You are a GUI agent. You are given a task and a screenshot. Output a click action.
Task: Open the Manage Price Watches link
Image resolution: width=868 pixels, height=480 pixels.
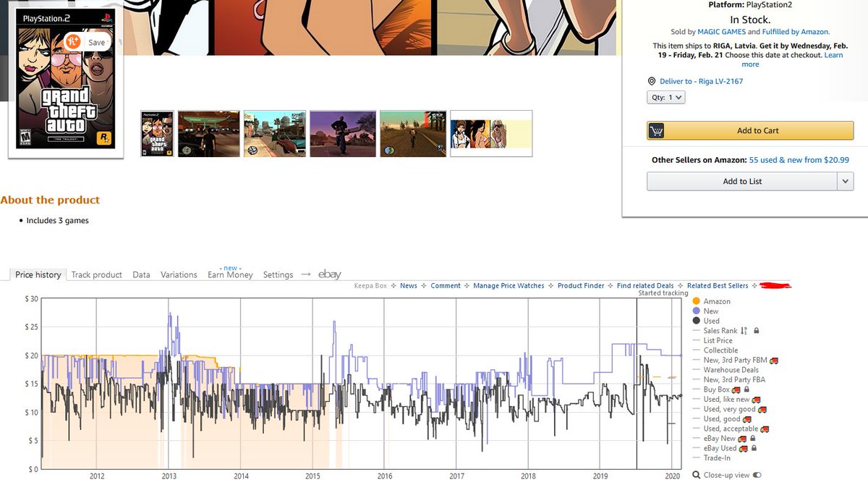tap(509, 286)
